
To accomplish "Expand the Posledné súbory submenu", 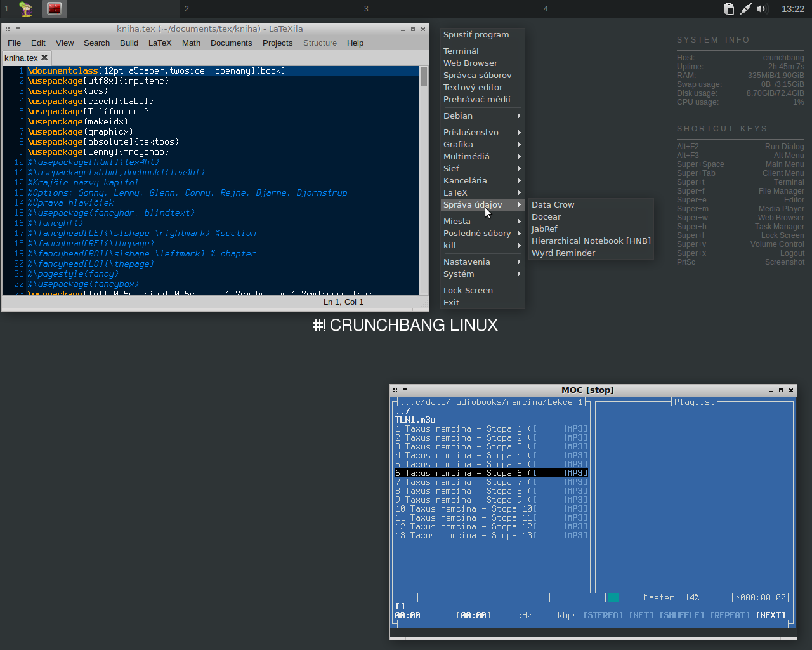I will (482, 234).
